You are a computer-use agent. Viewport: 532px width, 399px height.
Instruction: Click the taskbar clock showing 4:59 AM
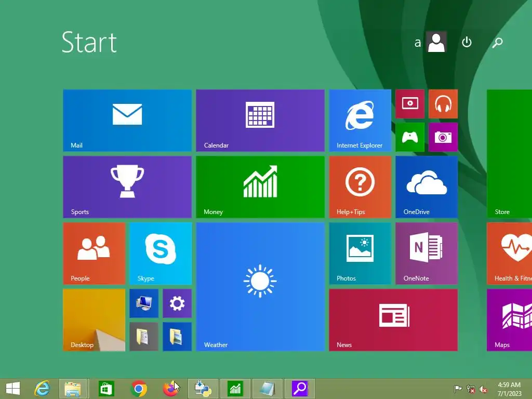509,389
